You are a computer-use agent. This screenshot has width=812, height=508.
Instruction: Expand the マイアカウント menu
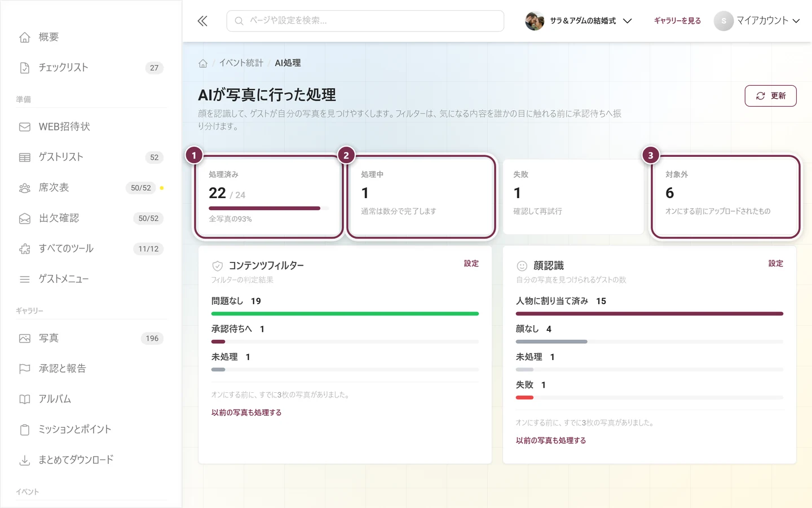(x=757, y=21)
